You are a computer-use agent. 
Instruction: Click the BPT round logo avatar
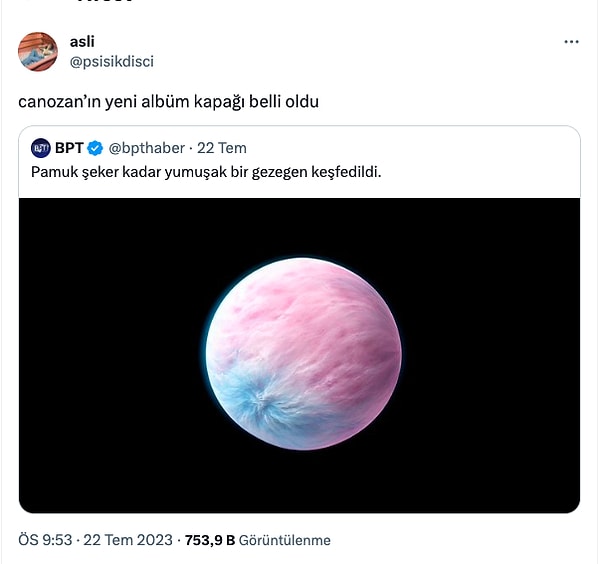[x=41, y=148]
